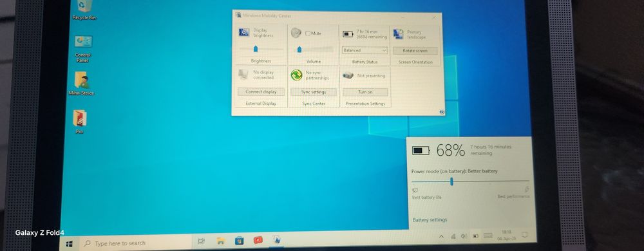The width and height of the screenshot is (644, 251).
Task: Show hidden icons in system tray
Action: 441,237
